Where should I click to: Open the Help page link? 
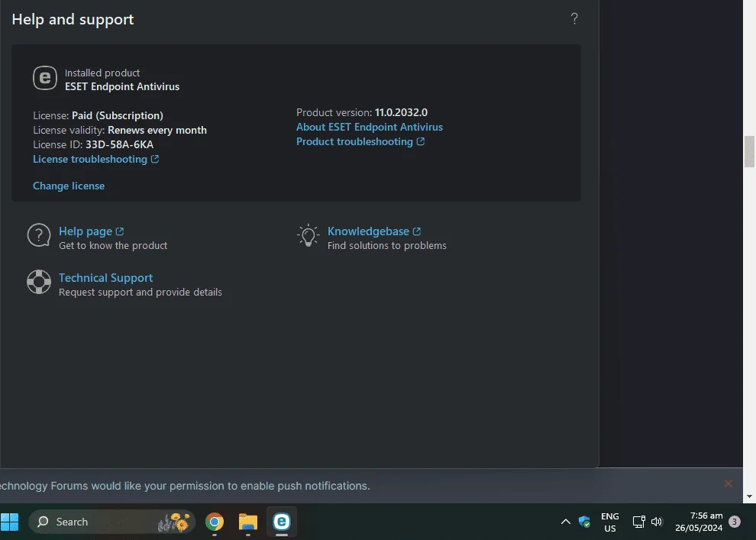pyautogui.click(x=86, y=231)
